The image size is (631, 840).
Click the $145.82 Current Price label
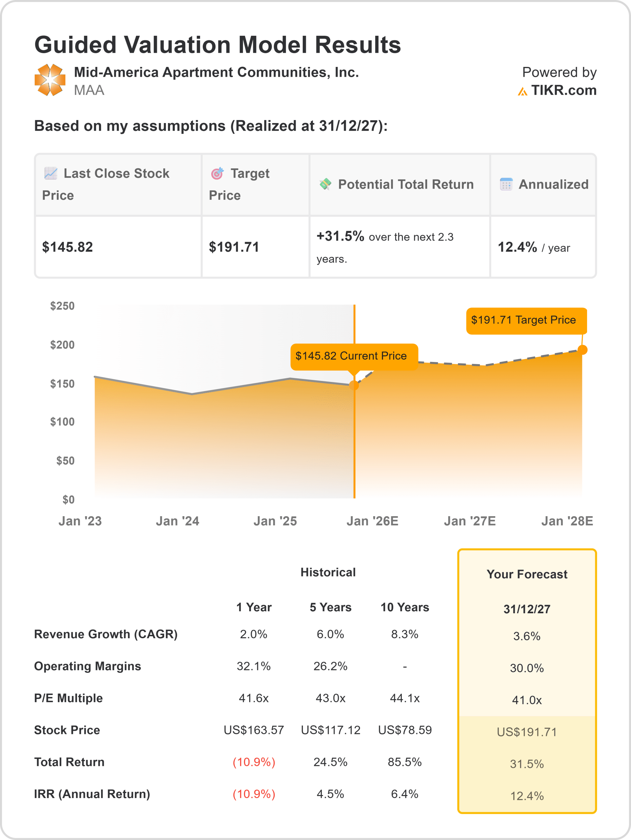pyautogui.click(x=351, y=356)
